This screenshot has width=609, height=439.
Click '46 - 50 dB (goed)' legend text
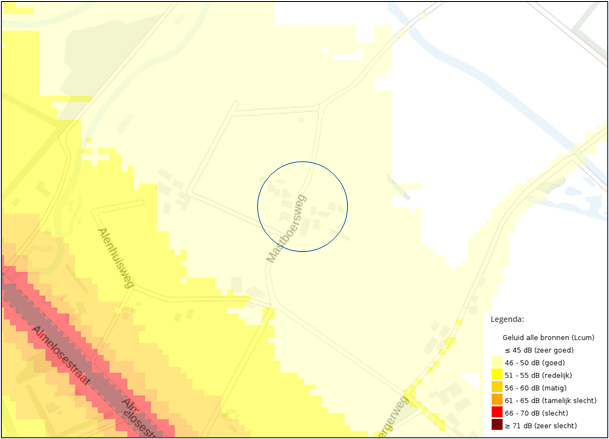pos(535,362)
